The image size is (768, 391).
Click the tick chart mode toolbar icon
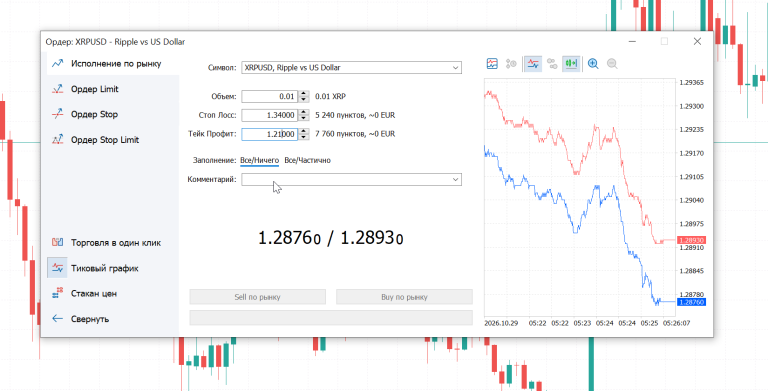coord(492,64)
